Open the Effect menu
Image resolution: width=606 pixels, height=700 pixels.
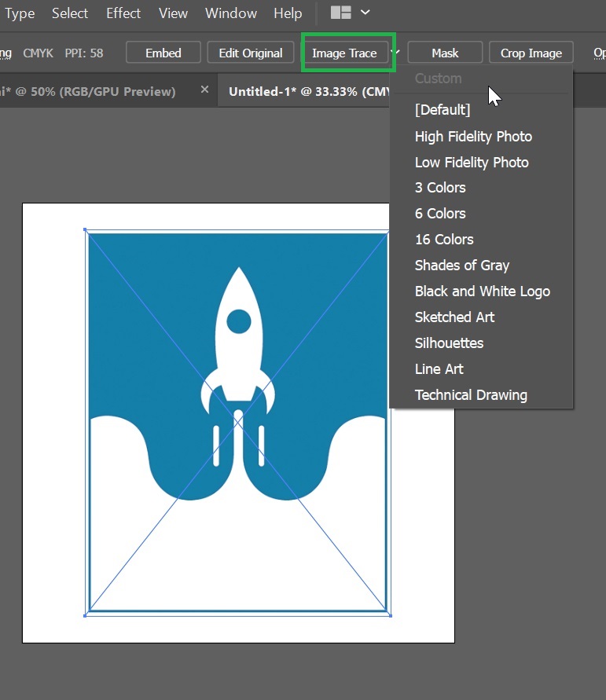point(123,13)
